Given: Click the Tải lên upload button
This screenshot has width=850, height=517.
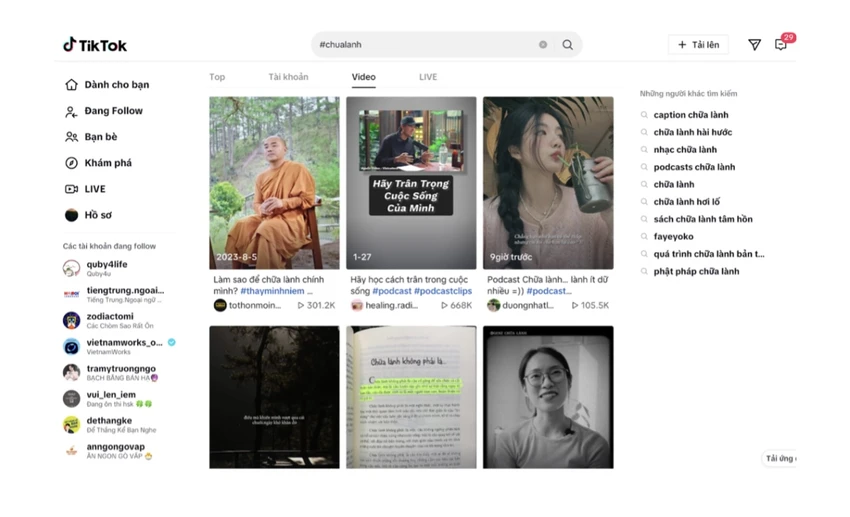Looking at the screenshot, I should (698, 44).
